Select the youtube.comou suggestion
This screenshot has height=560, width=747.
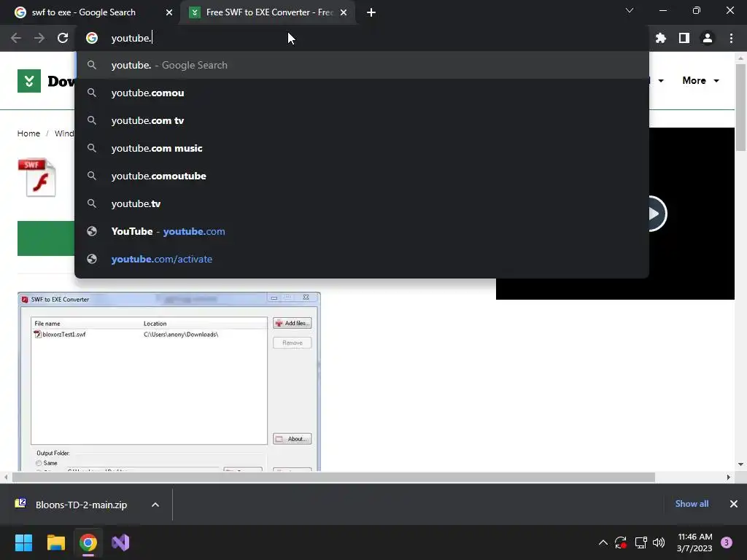362,93
